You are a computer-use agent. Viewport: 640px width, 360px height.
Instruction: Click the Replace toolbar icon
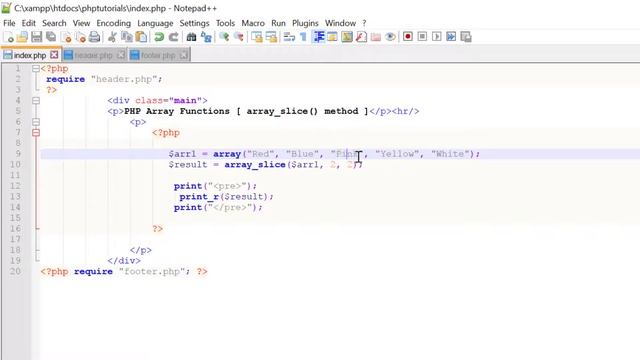point(206,37)
